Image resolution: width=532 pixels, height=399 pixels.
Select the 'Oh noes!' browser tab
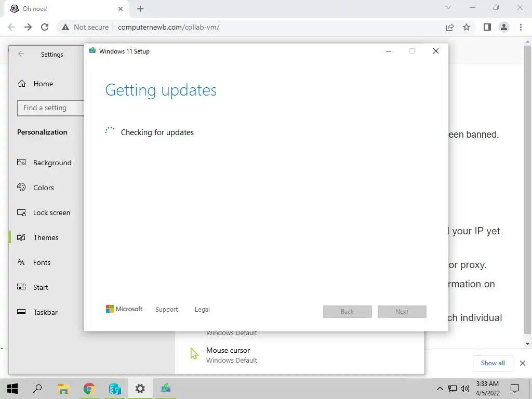(66, 9)
